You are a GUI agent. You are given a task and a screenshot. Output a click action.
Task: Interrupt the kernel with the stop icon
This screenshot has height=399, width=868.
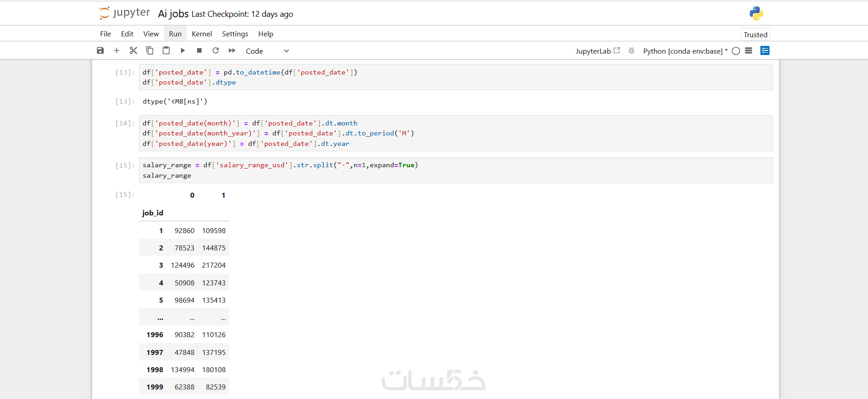click(199, 51)
